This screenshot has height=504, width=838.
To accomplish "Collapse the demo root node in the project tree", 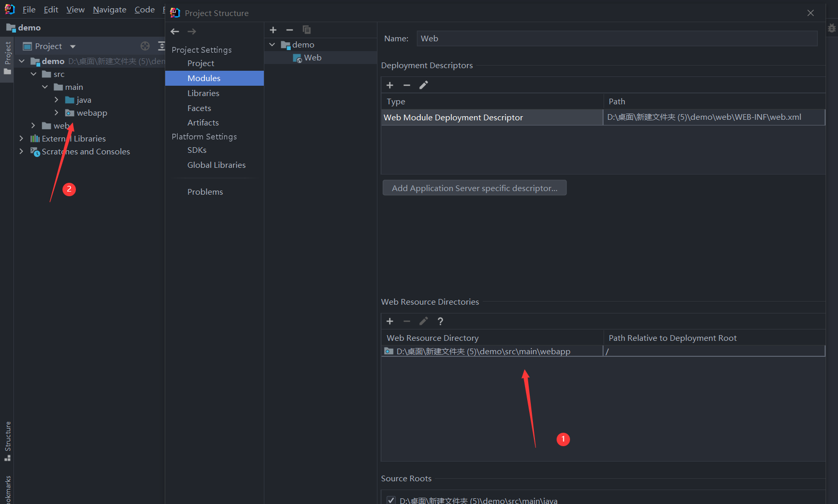I will pos(22,61).
